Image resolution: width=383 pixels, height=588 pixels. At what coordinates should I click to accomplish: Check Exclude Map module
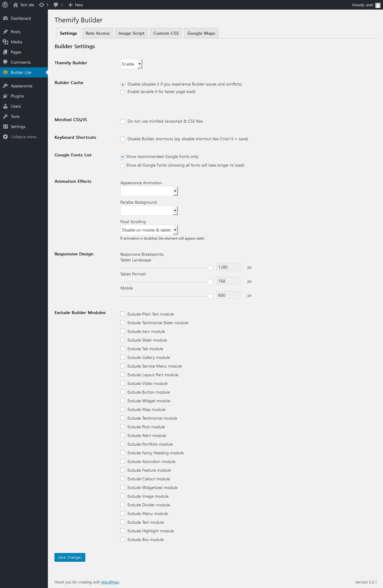tap(123, 409)
